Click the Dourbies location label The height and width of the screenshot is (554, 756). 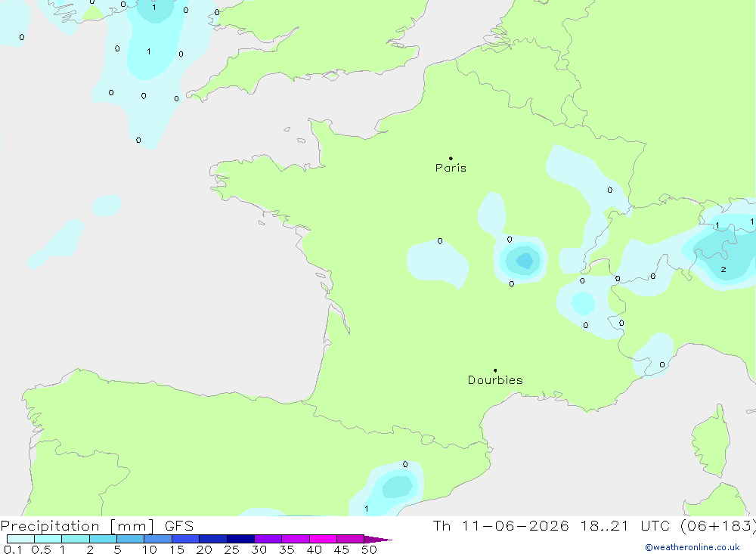(495, 380)
